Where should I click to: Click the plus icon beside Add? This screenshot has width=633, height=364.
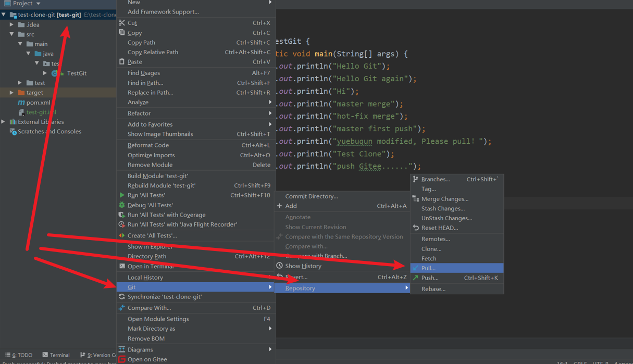280,206
